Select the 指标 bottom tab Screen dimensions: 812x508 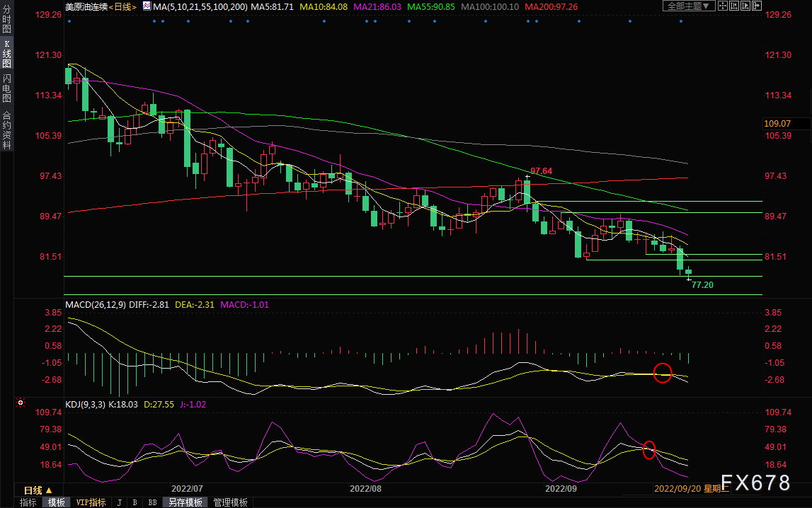(28, 502)
